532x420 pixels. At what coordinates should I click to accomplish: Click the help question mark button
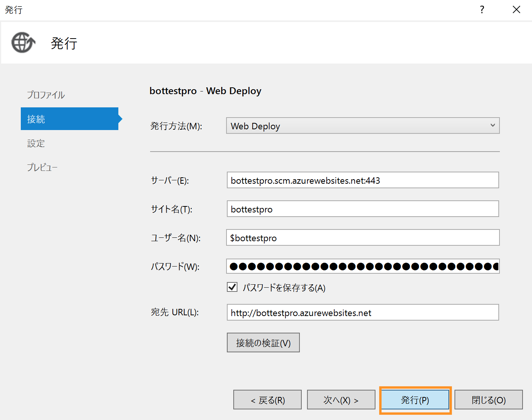[482, 10]
